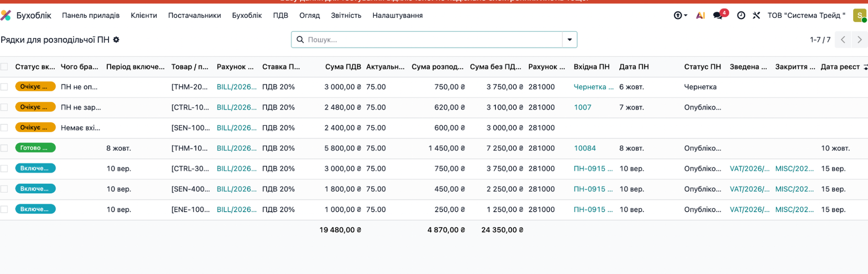Open the activities clock icon

(741, 15)
